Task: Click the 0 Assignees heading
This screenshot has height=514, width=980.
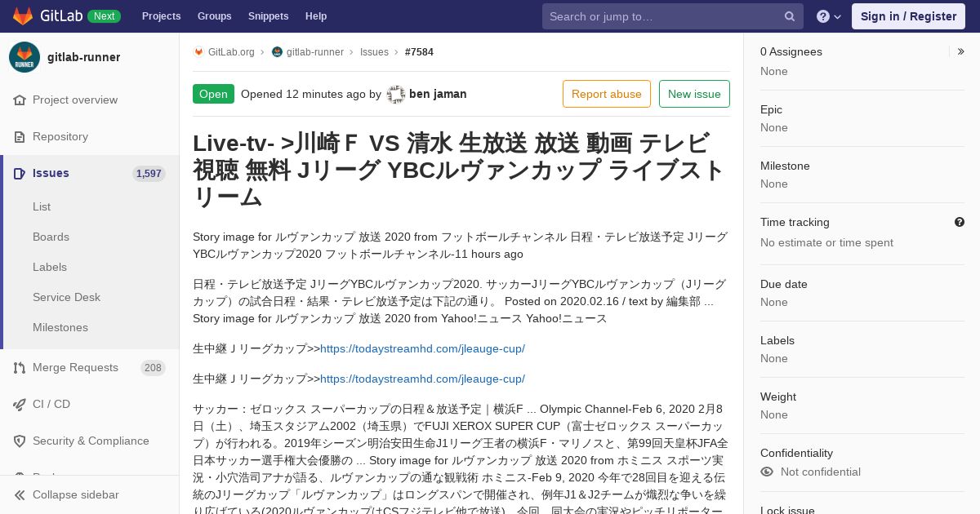Action: click(791, 51)
